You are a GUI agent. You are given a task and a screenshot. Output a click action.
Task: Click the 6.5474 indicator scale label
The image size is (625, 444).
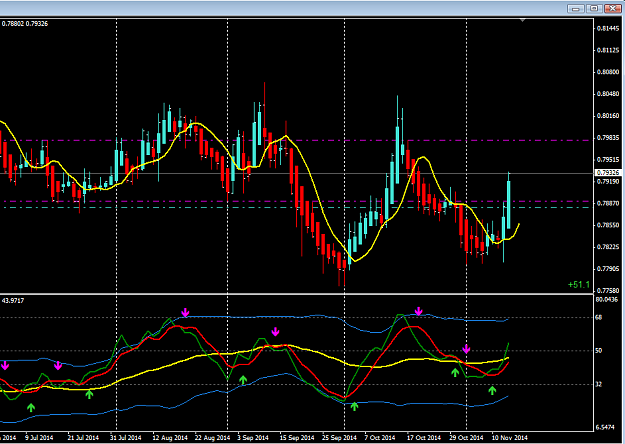click(605, 427)
